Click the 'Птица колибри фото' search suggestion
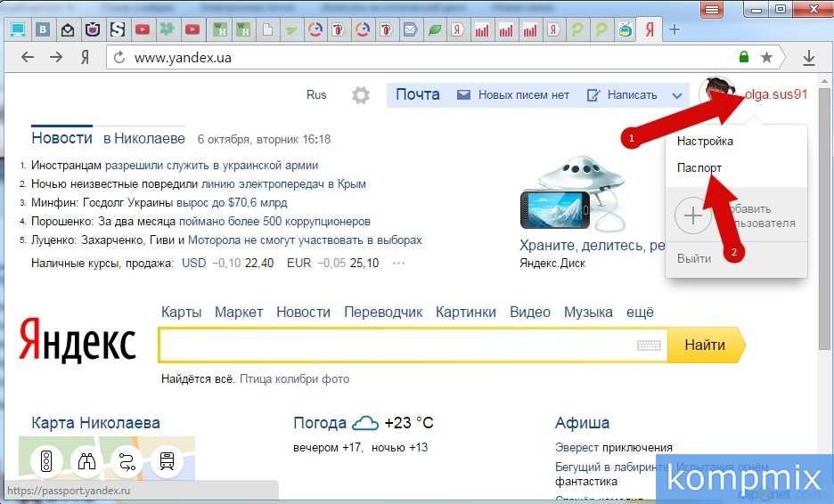Screen dimensions: 834x504 point(295,379)
